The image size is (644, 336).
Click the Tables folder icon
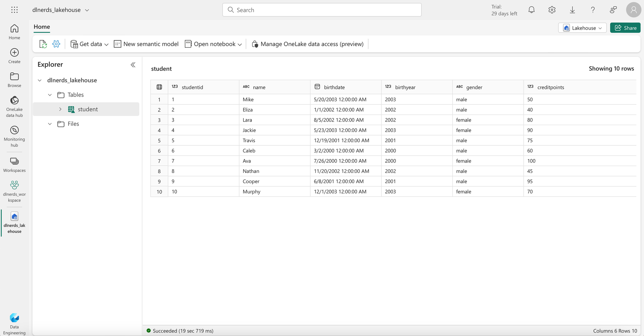(61, 95)
